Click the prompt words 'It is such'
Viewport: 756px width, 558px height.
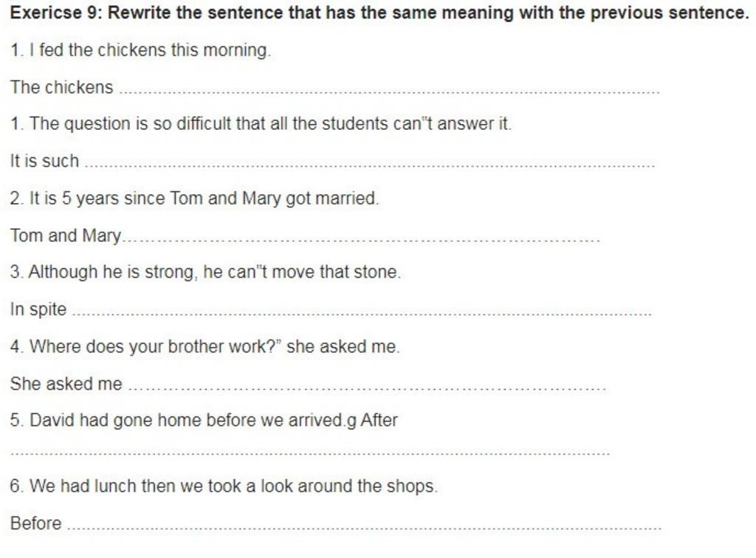[44, 161]
